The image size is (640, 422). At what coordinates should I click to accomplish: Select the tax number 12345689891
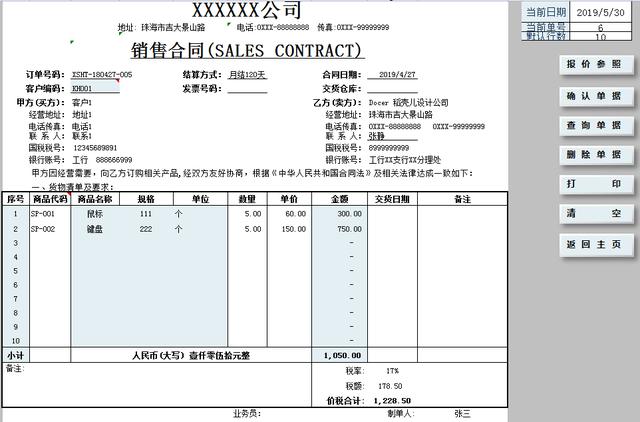point(95,148)
